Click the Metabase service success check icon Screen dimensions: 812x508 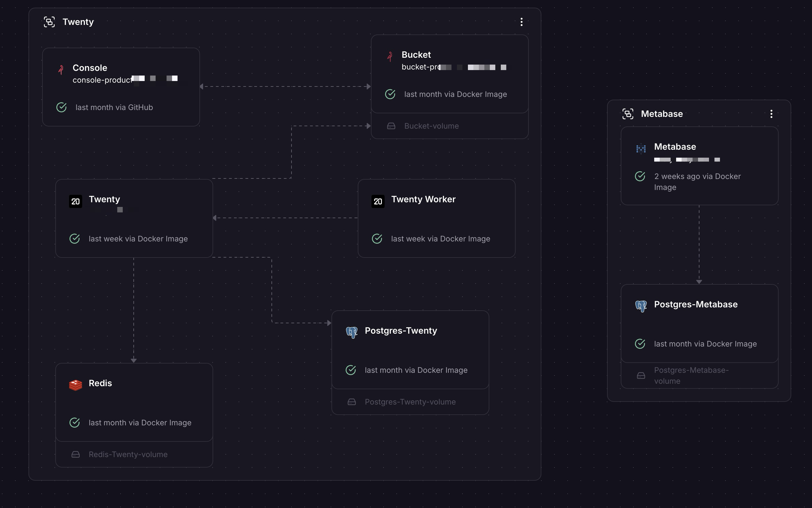640,176
